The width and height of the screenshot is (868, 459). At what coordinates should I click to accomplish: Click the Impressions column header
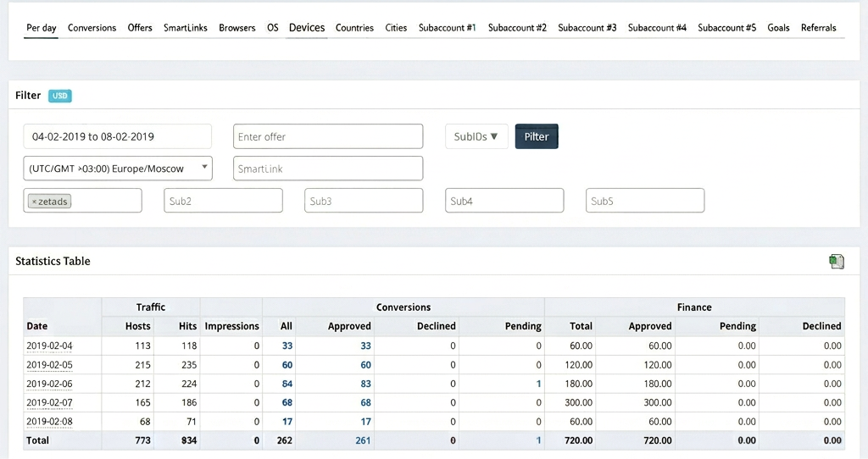[x=232, y=326]
